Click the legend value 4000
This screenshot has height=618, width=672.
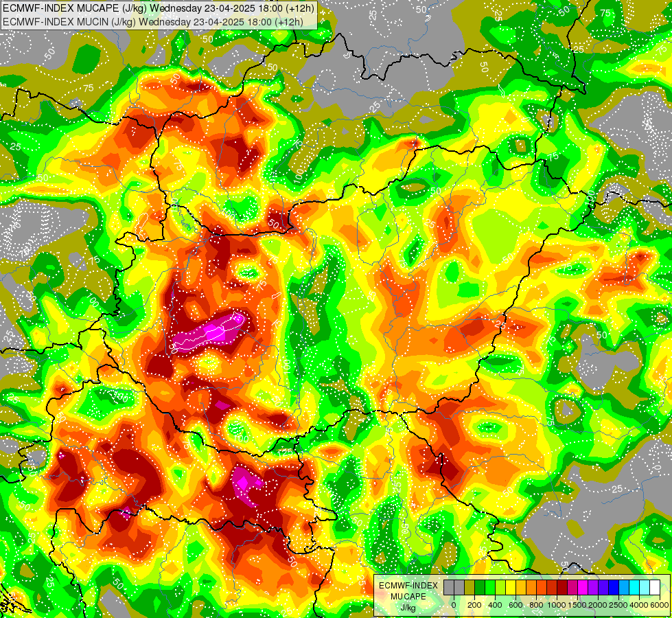tap(639, 605)
